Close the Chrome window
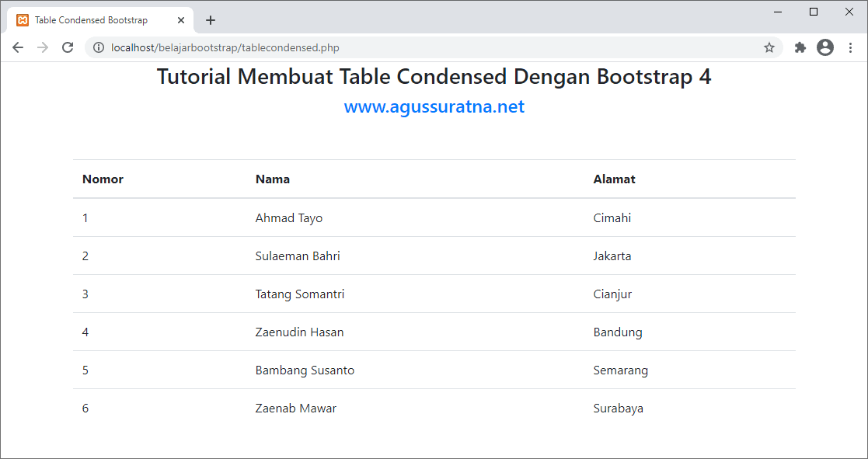 click(x=849, y=12)
